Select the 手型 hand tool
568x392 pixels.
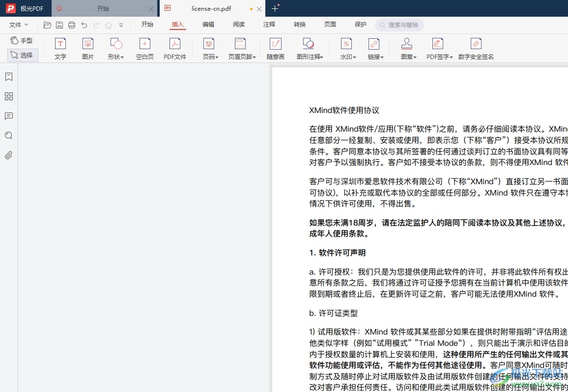22,40
